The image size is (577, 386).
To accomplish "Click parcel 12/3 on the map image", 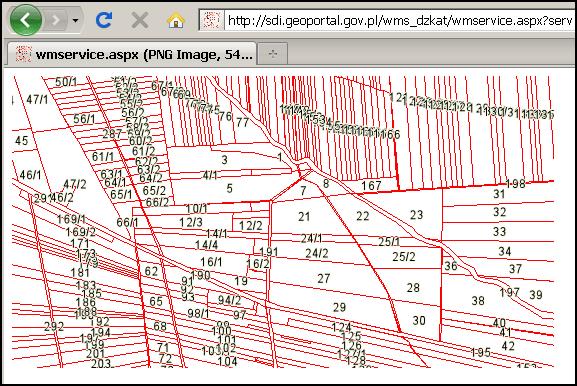I will (x=191, y=222).
